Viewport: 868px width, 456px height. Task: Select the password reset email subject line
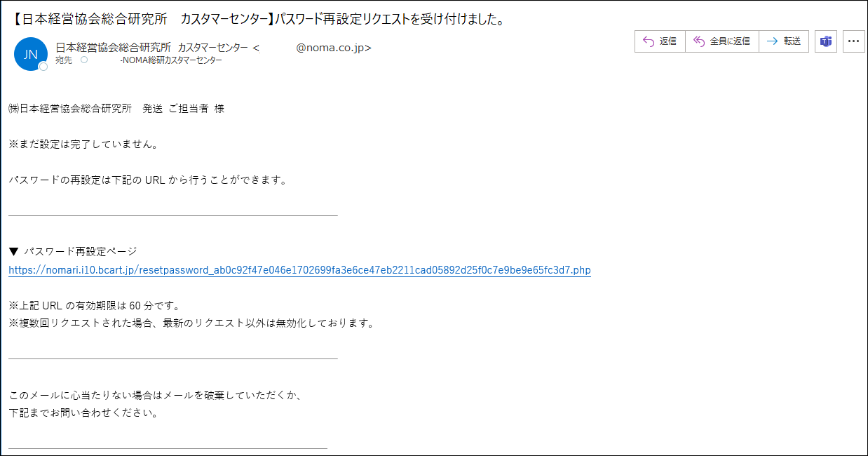pos(258,20)
